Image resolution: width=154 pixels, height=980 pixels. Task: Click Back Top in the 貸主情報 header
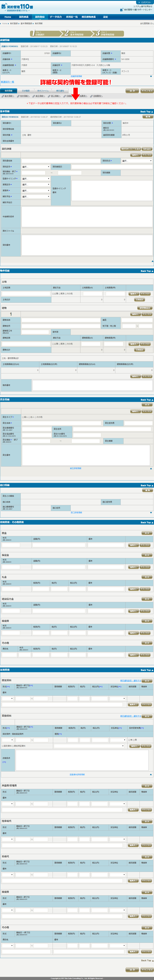pyautogui.click(x=147, y=400)
